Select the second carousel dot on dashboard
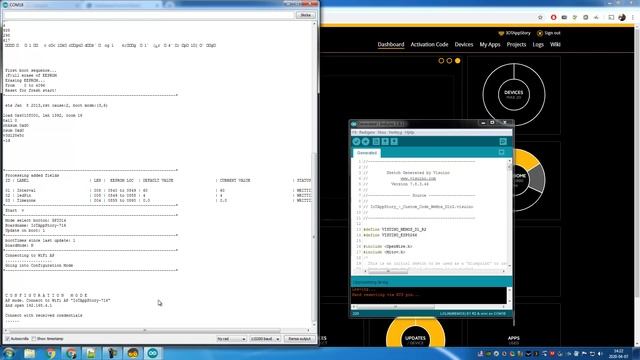The image size is (640, 360). click(x=449, y=61)
